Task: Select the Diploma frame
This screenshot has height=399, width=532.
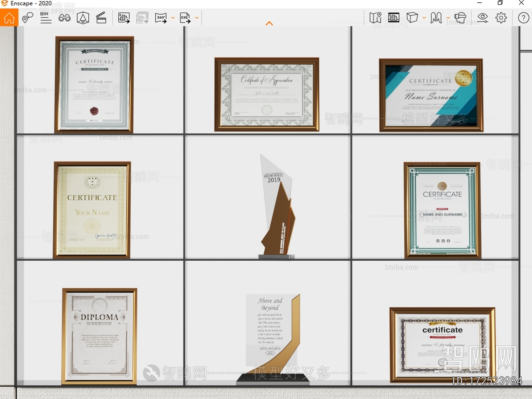Action: (x=99, y=336)
